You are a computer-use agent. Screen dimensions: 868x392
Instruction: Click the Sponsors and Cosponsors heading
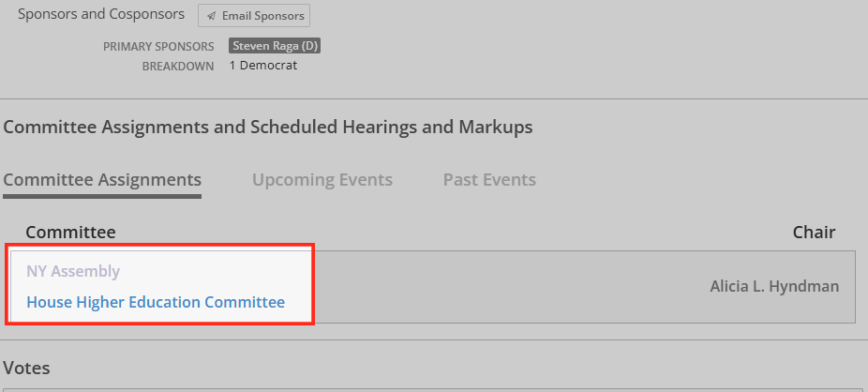point(101,14)
